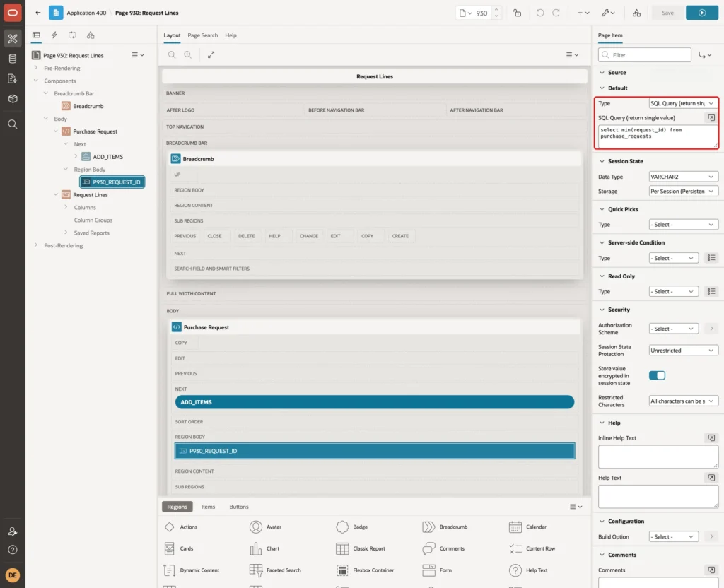724x588 pixels.
Task: Open the Default Type dropdown
Action: click(683, 103)
